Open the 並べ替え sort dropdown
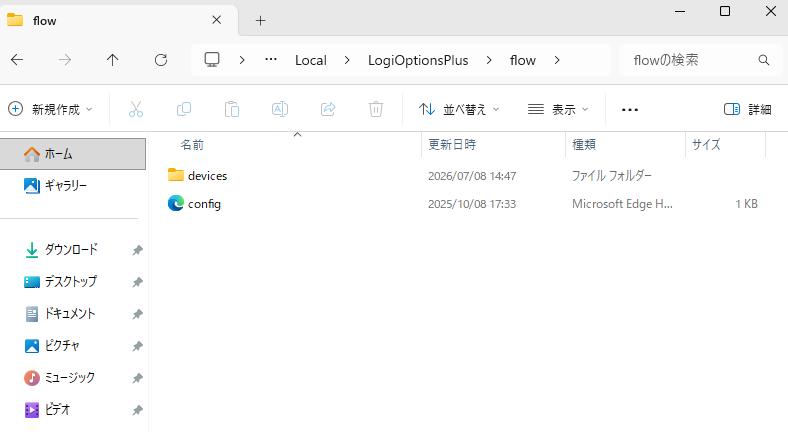 459,109
